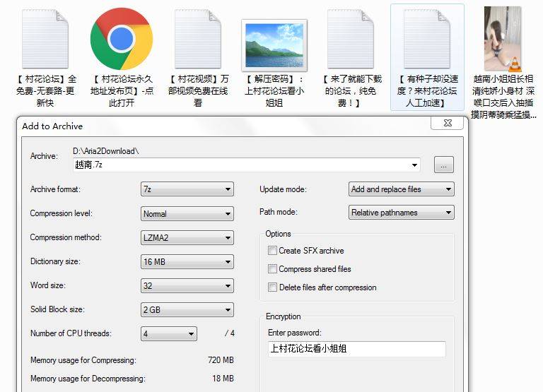Image resolution: width=543 pixels, height=392 pixels.
Task: Open the Compression method LZMA2 dropdown
Action: coord(187,237)
